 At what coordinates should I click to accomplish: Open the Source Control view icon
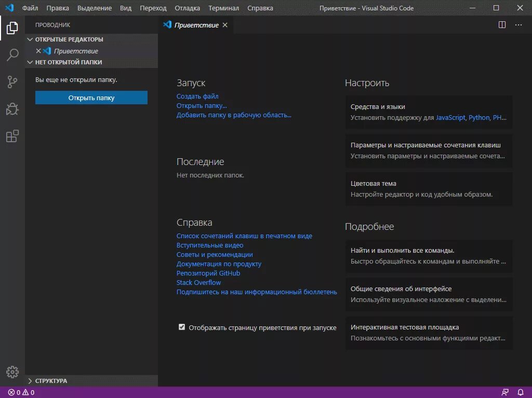pos(12,81)
